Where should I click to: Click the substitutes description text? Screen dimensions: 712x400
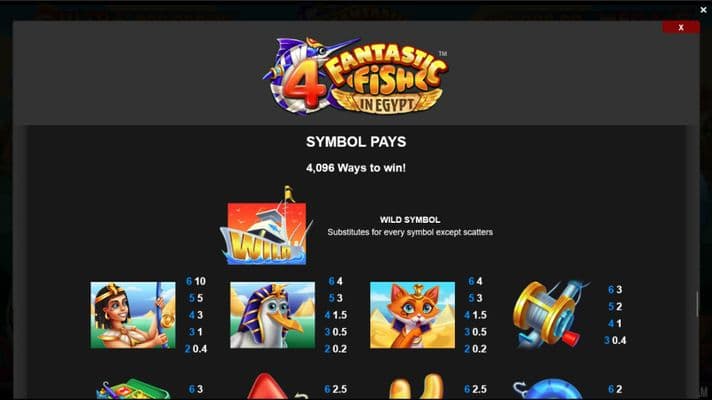(x=410, y=232)
